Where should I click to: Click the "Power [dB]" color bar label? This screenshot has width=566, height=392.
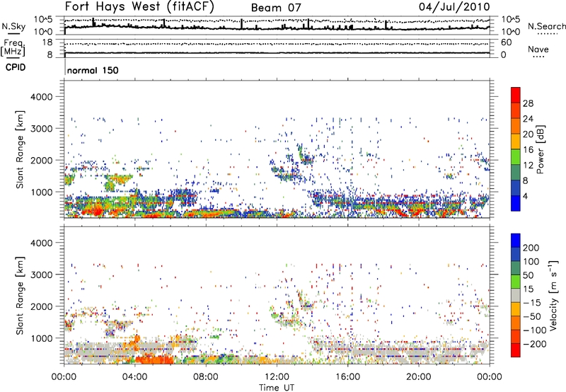pos(540,149)
